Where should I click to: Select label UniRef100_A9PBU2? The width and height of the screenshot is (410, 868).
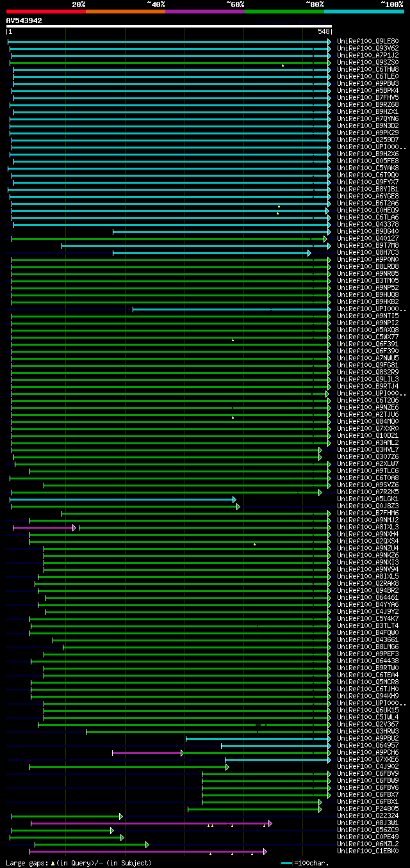click(368, 739)
